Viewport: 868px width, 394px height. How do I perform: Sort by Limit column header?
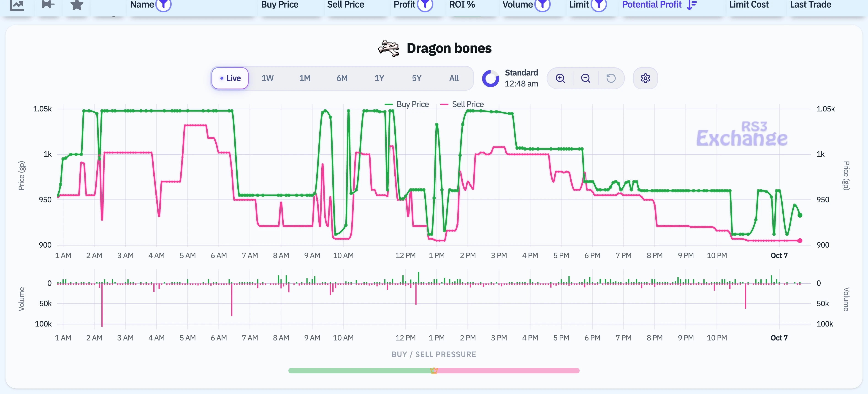(x=579, y=4)
